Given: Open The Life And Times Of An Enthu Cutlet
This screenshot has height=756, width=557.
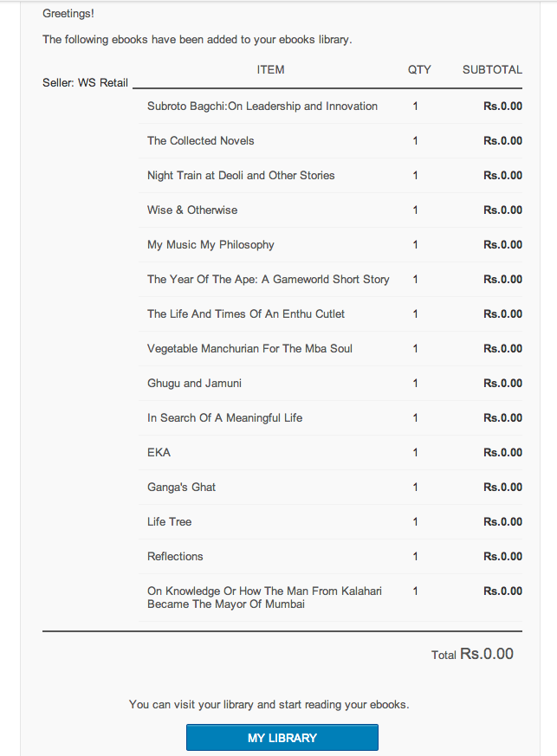Looking at the screenshot, I should [246, 313].
